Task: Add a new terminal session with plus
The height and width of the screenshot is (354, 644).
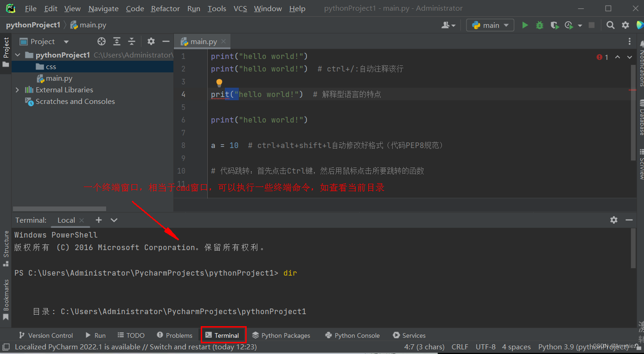Action: [99, 220]
